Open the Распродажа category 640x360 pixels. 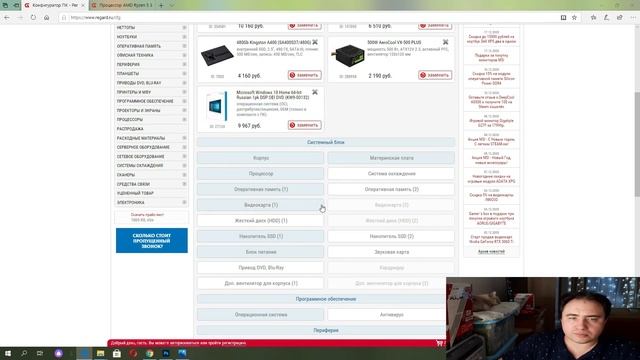coord(130,129)
